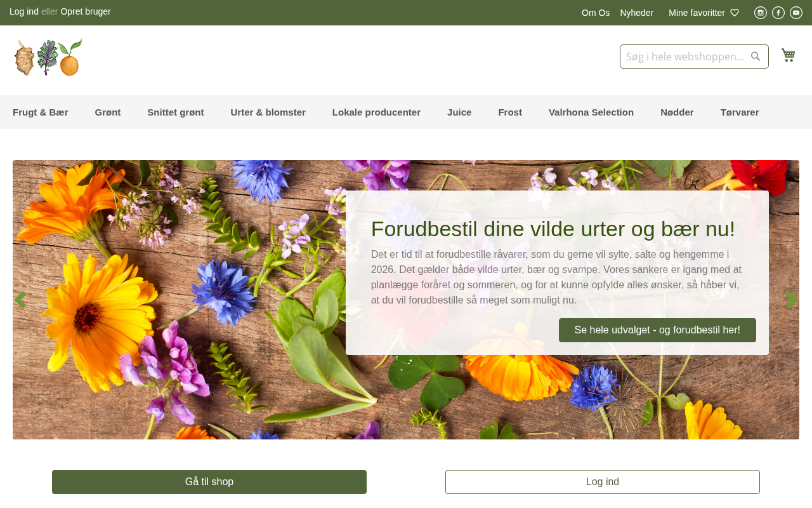Viewport: 812px width, 508px height.
Task: Open the Valrhona Selection category
Action: 591,112
